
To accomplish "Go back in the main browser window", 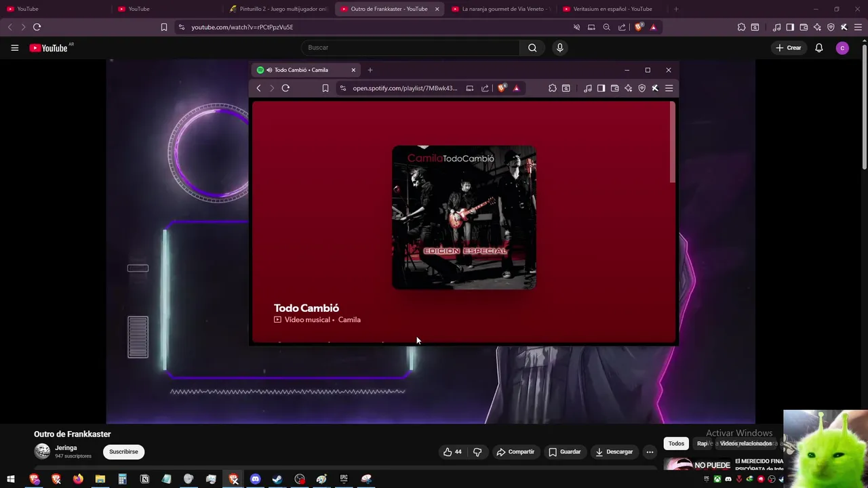I will pos(9,27).
